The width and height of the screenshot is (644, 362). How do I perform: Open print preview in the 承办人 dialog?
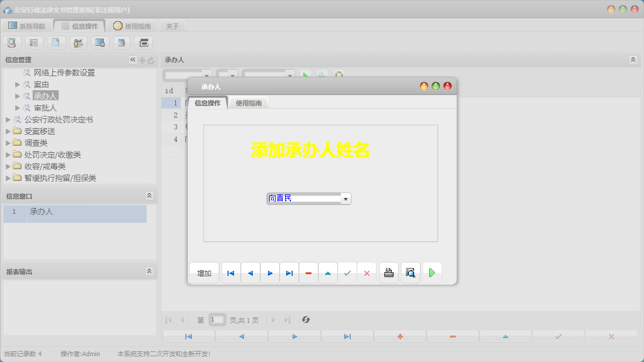pyautogui.click(x=410, y=273)
